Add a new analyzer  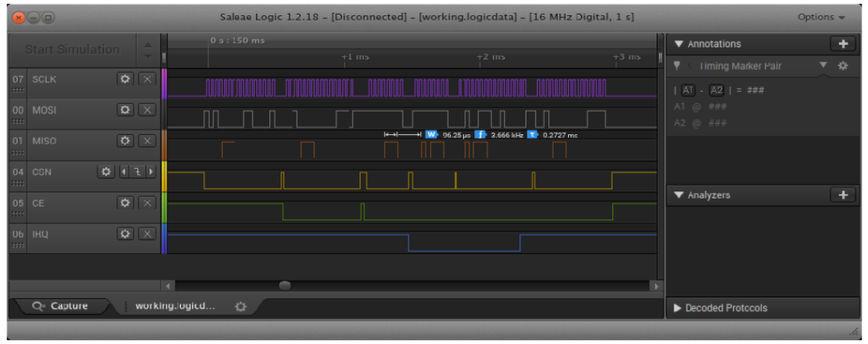842,195
